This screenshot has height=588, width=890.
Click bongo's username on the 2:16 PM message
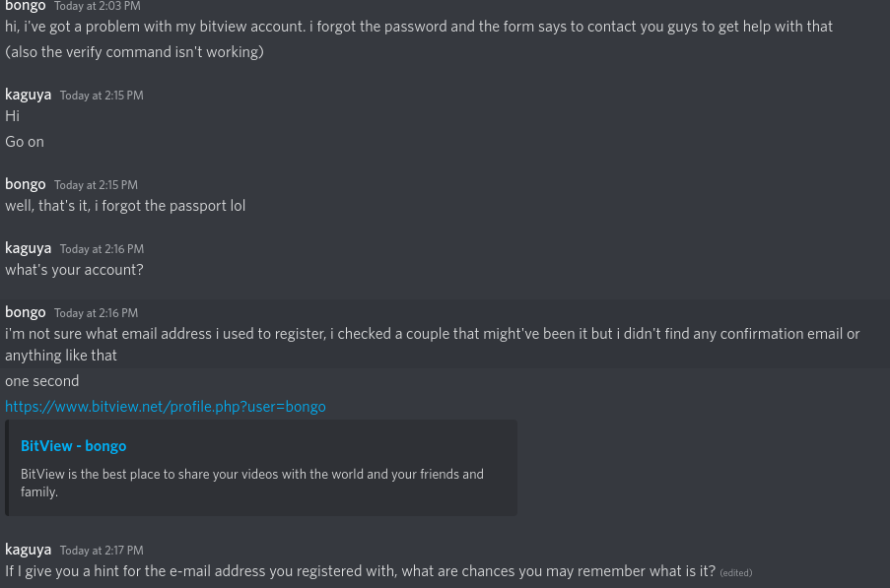(25, 312)
